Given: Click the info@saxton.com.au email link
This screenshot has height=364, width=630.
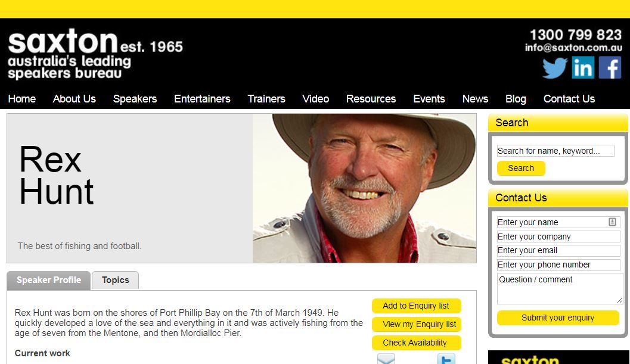Looking at the screenshot, I should 573,48.
